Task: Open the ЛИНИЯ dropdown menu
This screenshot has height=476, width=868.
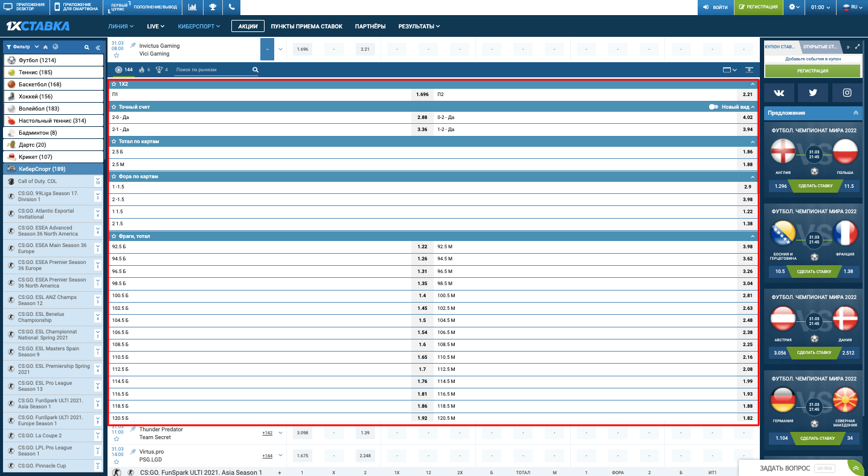Action: pyautogui.click(x=121, y=27)
